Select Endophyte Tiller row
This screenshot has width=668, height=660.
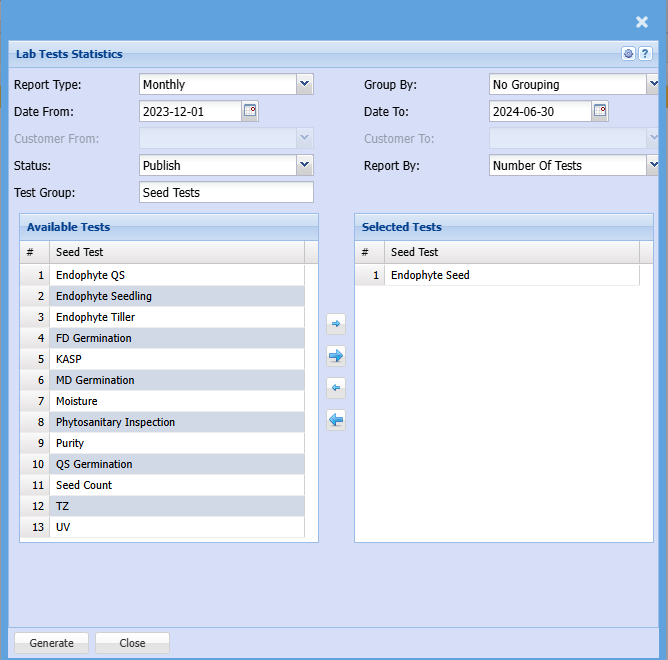coord(162,317)
